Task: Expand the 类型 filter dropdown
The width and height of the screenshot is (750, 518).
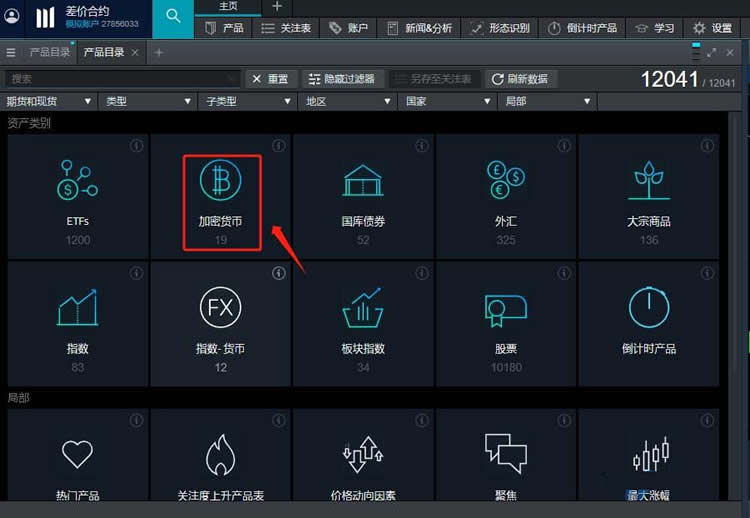Action: 148,101
